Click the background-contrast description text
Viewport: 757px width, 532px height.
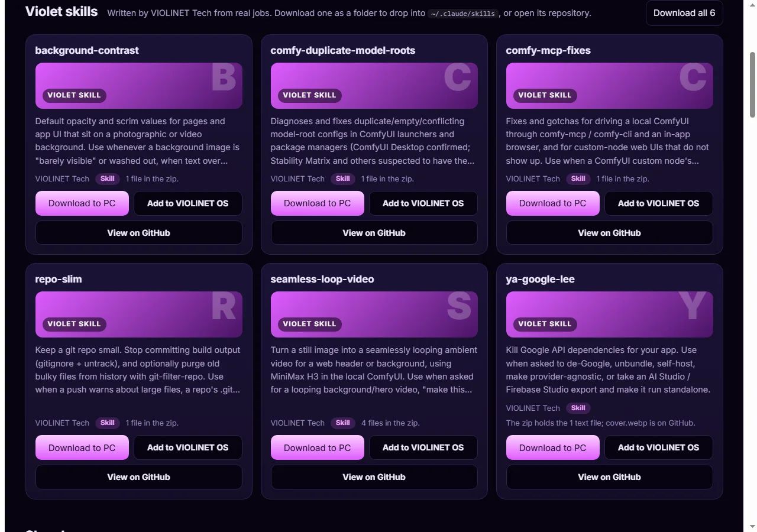pyautogui.click(x=138, y=141)
